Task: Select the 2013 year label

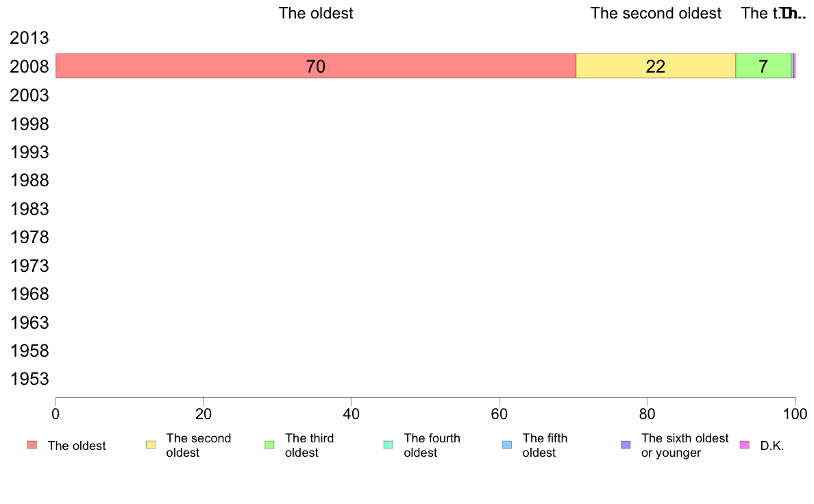Action: [x=29, y=38]
